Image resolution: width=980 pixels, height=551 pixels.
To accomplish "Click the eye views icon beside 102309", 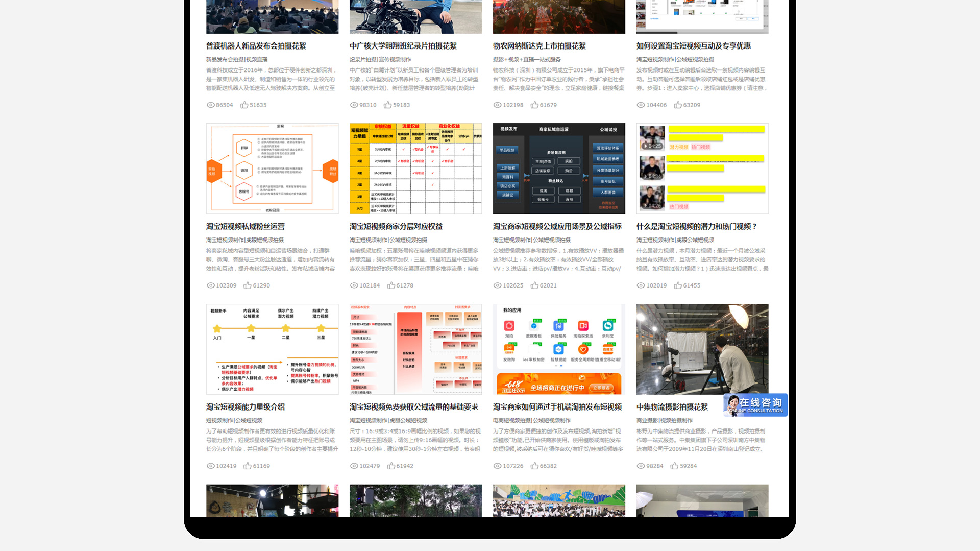I will [x=210, y=285].
